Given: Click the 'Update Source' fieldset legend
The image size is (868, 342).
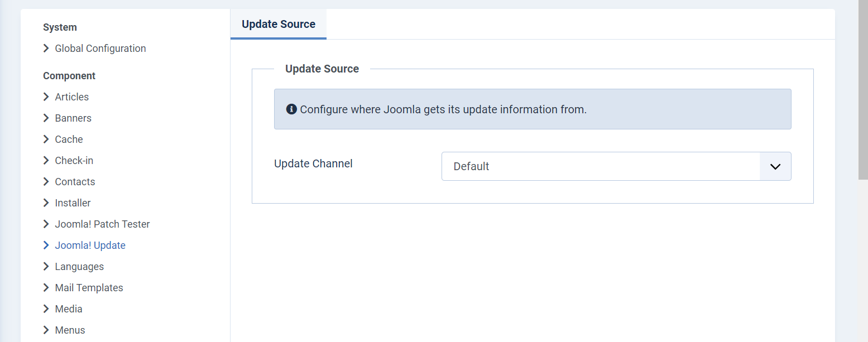Looking at the screenshot, I should click(322, 69).
